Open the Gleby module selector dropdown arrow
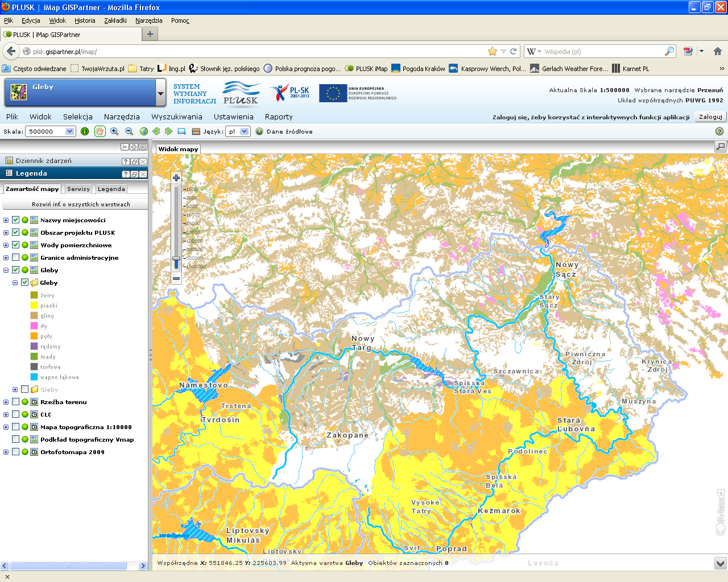The image size is (728, 582). tap(160, 93)
